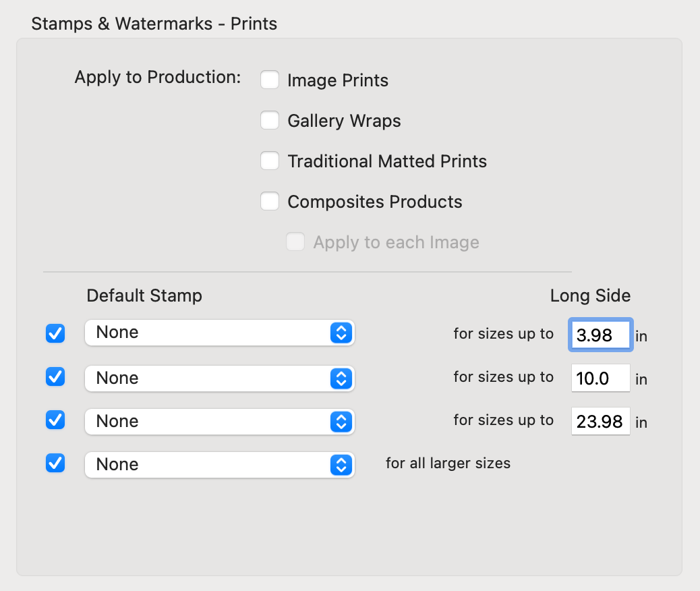Screen dimensions: 700x591
Task: Open the stamp dropdown for all larger sizes
Action: 219,465
